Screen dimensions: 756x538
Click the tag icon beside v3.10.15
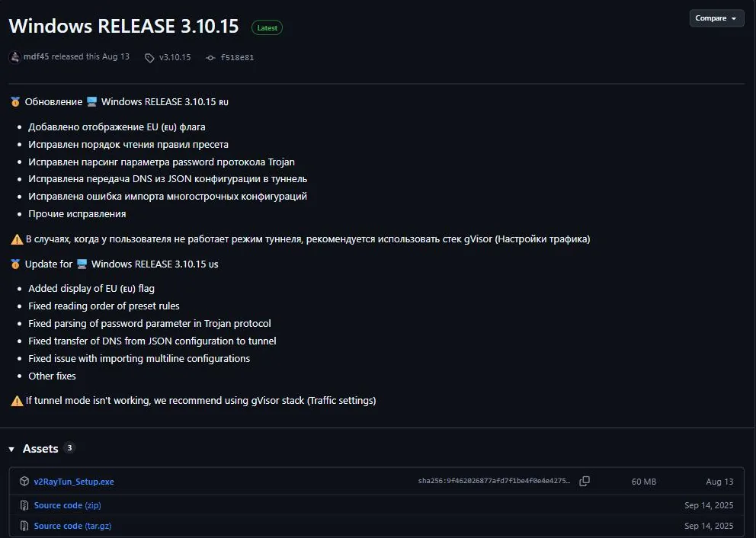(149, 58)
